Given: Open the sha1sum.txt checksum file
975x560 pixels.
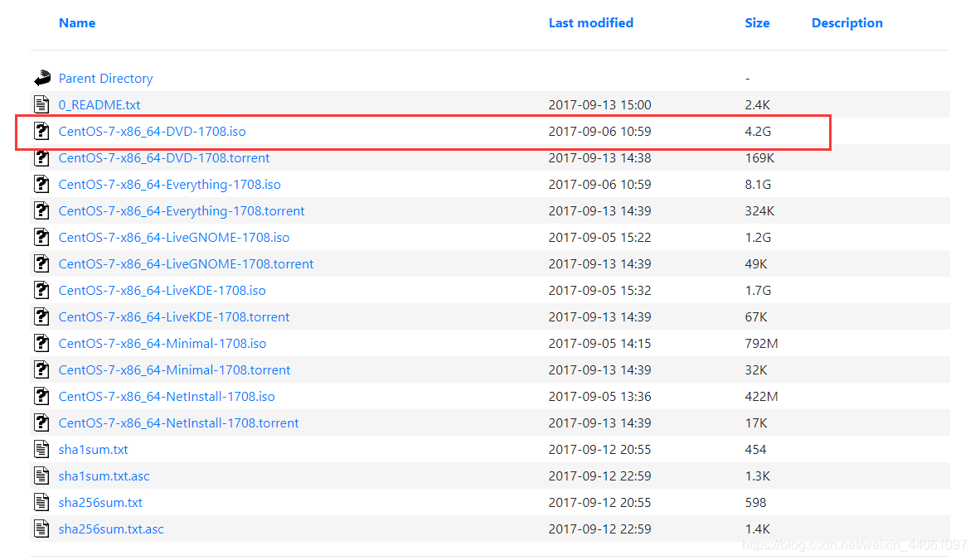Looking at the screenshot, I should (x=93, y=449).
